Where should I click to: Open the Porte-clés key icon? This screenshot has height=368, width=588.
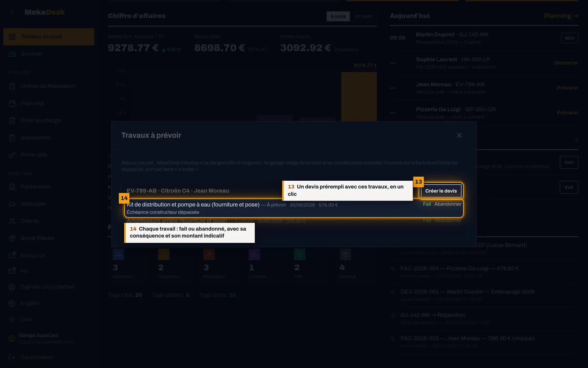(x=12, y=155)
